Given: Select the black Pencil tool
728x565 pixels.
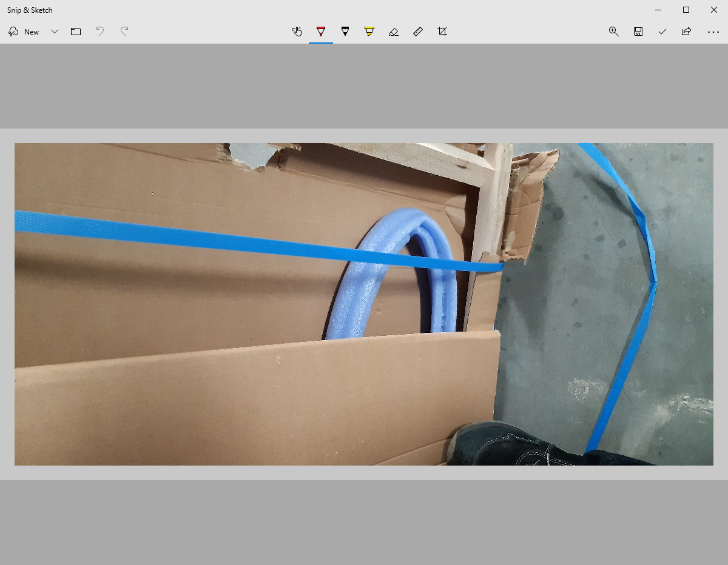Looking at the screenshot, I should pos(345,32).
